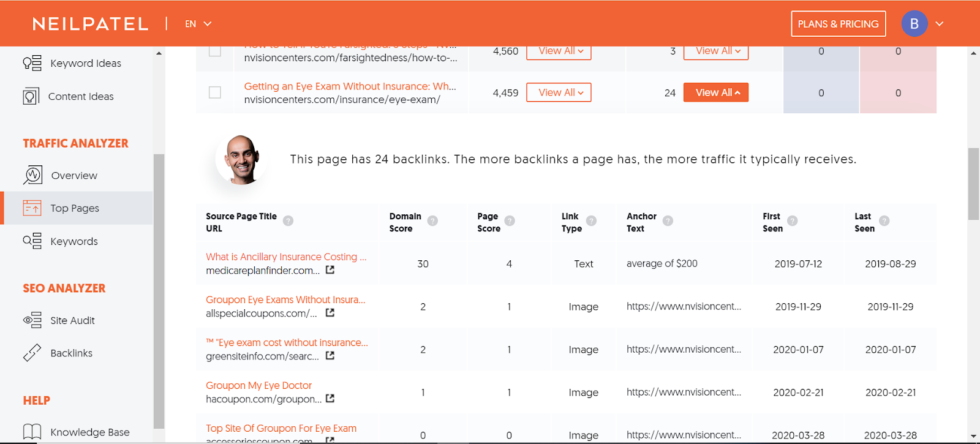Click the main page scrollbar thumb
The width and height of the screenshot is (980, 444).
973,183
